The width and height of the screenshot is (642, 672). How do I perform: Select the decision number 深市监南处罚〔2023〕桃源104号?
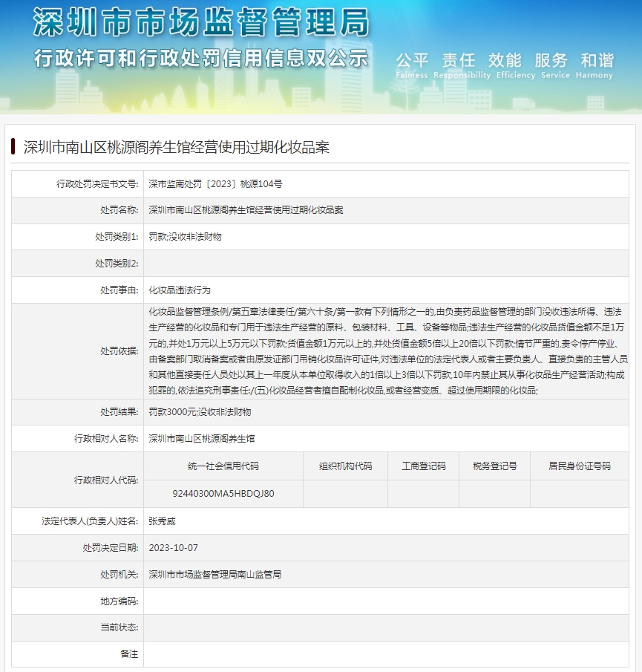pos(215,184)
